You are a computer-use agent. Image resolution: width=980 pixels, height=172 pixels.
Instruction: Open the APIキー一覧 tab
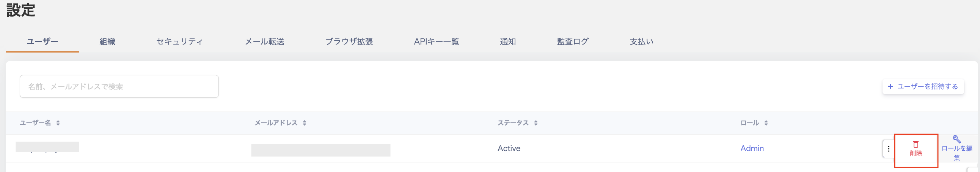437,41
